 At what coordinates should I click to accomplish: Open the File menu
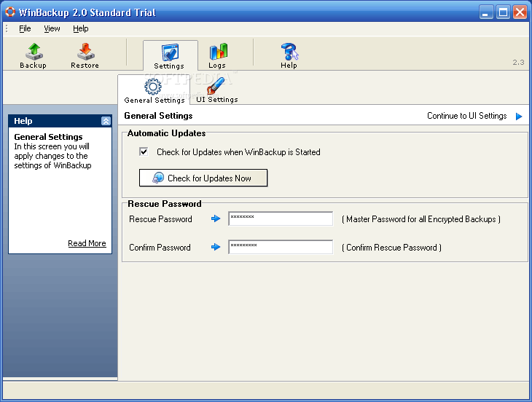click(x=25, y=29)
